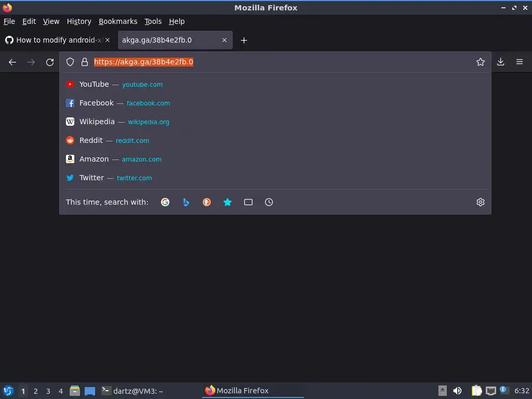
Task: Open the File menu
Action: point(9,21)
